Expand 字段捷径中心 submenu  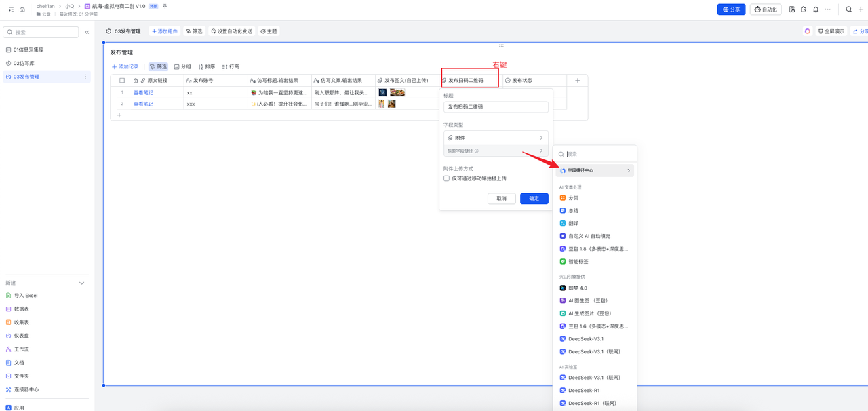[595, 170]
